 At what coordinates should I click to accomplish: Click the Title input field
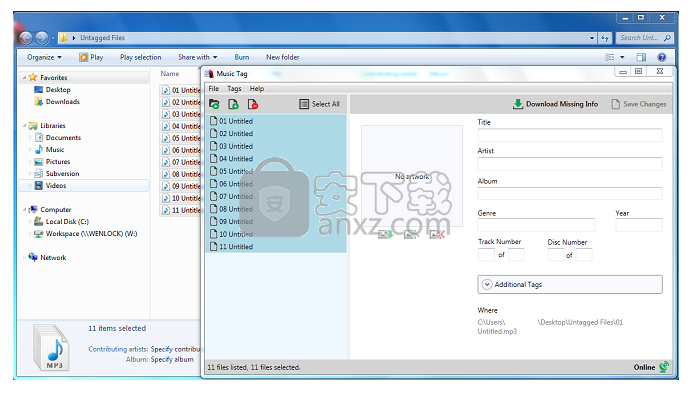[x=570, y=135]
